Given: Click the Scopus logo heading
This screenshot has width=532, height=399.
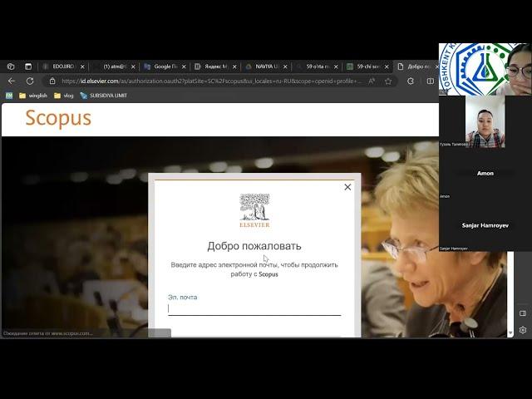Looking at the screenshot, I should point(58,118).
